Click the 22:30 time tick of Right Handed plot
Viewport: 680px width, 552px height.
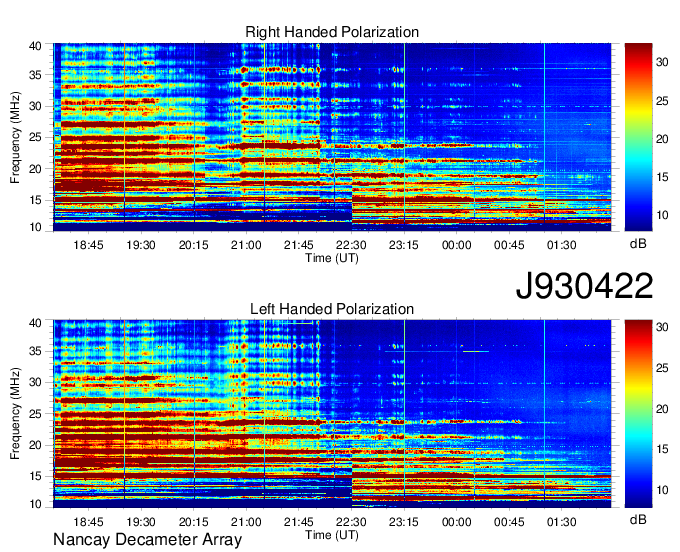tap(351, 245)
